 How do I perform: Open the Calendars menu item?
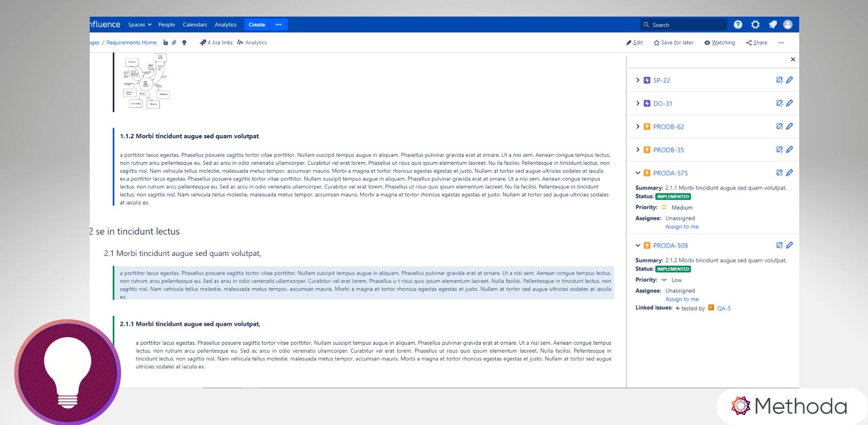195,25
